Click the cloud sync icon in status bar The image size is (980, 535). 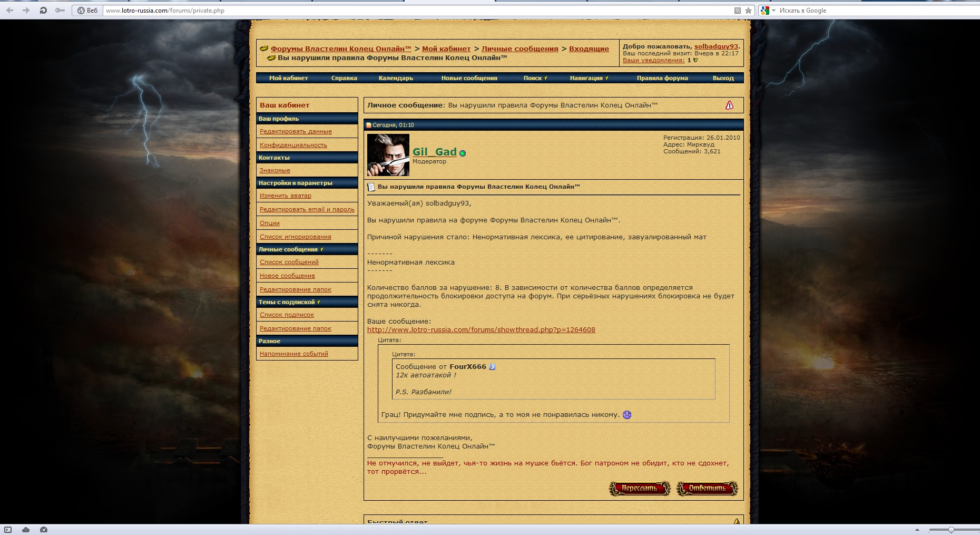(26, 530)
